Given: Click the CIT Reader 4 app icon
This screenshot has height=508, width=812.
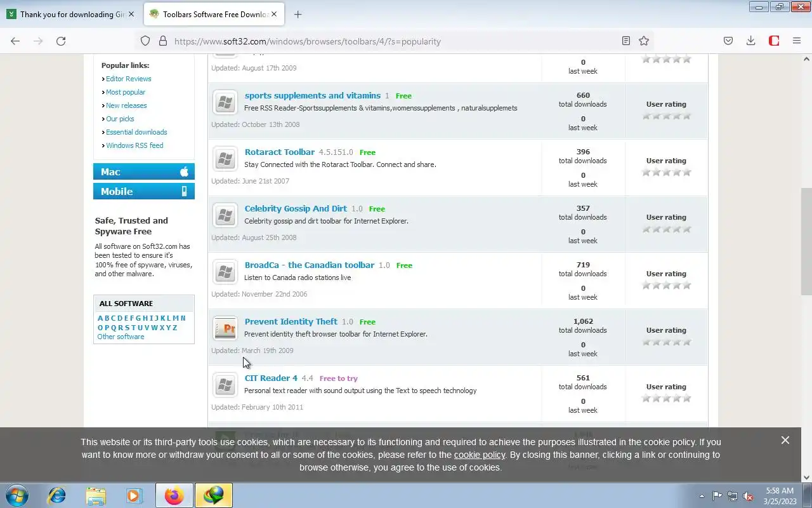Looking at the screenshot, I should [x=225, y=385].
